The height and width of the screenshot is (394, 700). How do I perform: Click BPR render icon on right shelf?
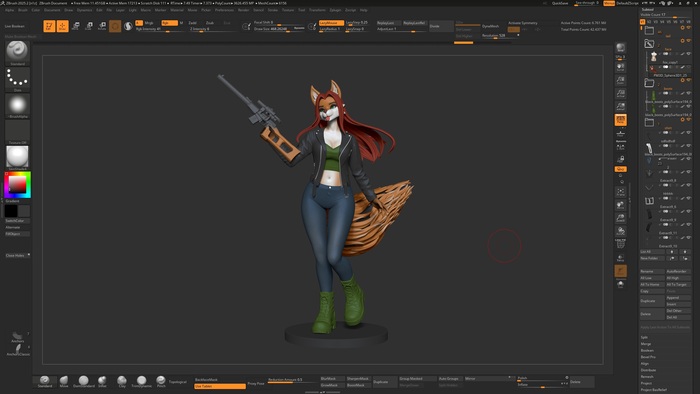621,48
